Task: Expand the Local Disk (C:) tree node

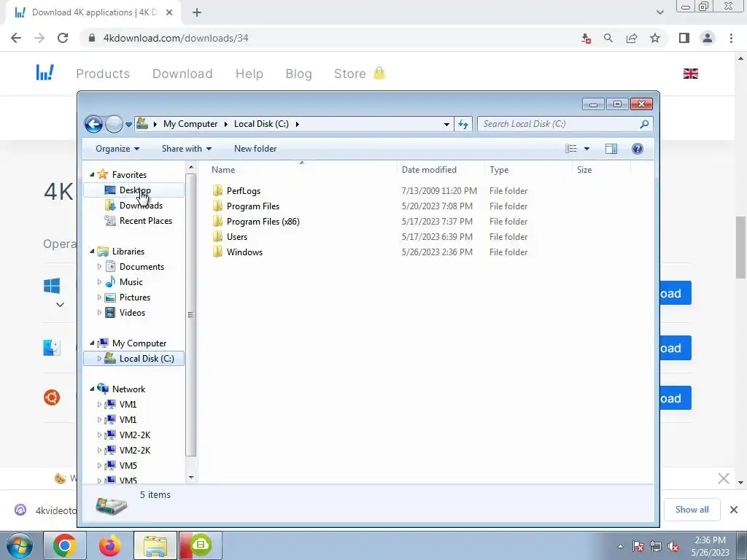Action: [x=99, y=359]
